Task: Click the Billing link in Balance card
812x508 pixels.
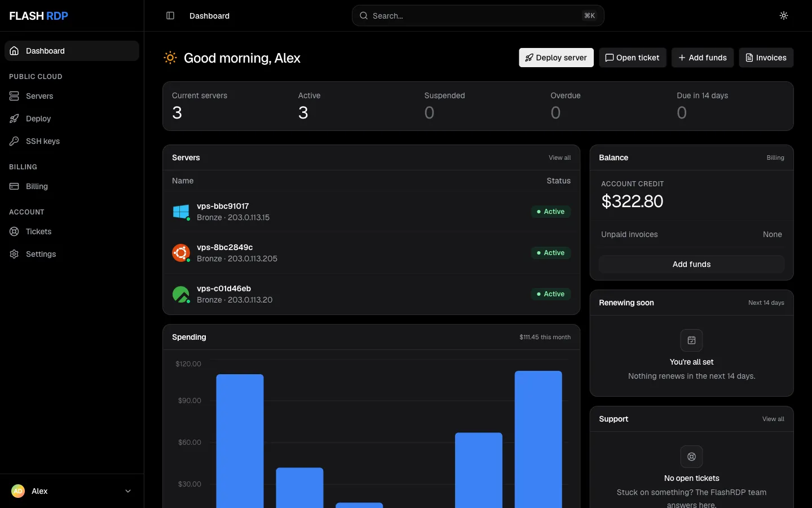Action: point(775,158)
